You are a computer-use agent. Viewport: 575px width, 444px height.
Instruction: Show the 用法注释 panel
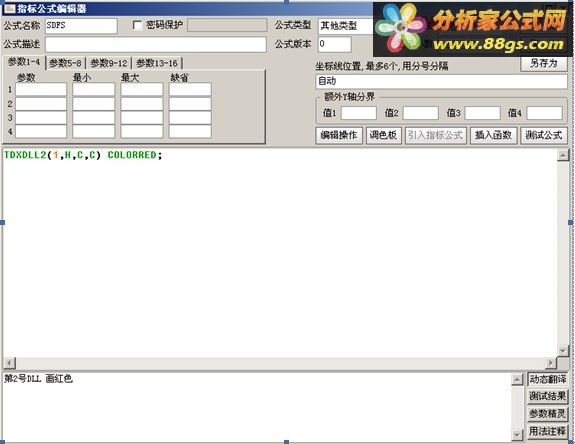[x=547, y=431]
